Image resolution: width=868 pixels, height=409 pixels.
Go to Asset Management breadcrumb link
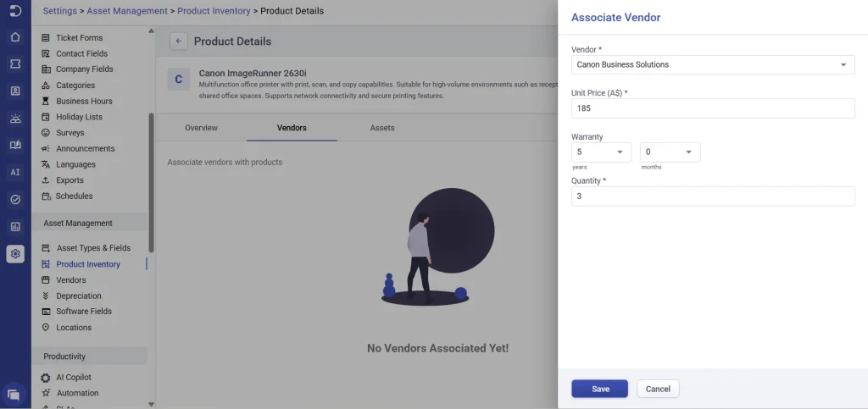[x=127, y=10]
